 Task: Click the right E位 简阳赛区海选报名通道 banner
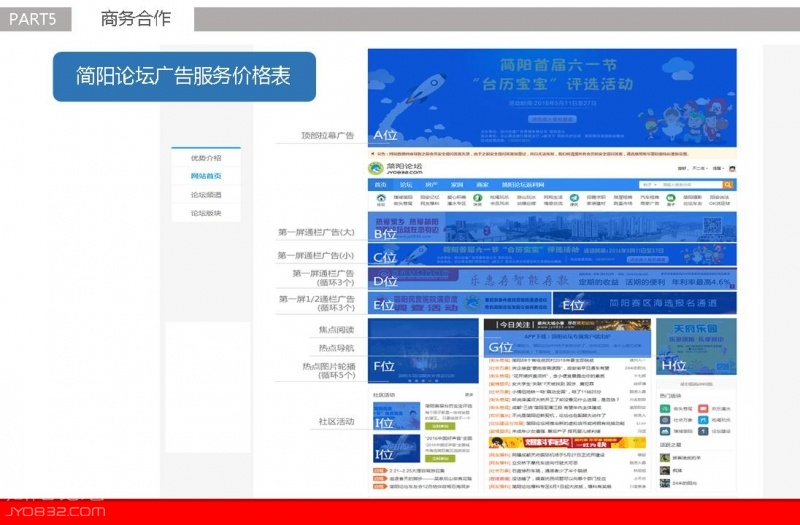coord(645,303)
